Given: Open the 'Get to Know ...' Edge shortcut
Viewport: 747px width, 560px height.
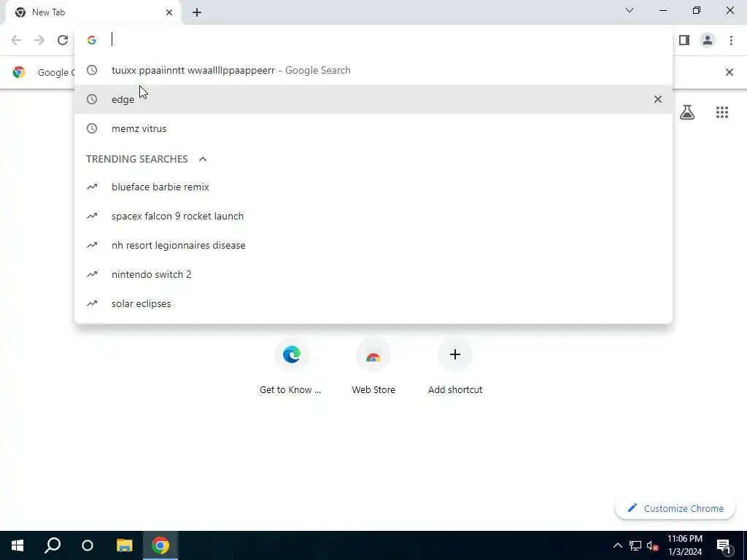Looking at the screenshot, I should (x=290, y=367).
